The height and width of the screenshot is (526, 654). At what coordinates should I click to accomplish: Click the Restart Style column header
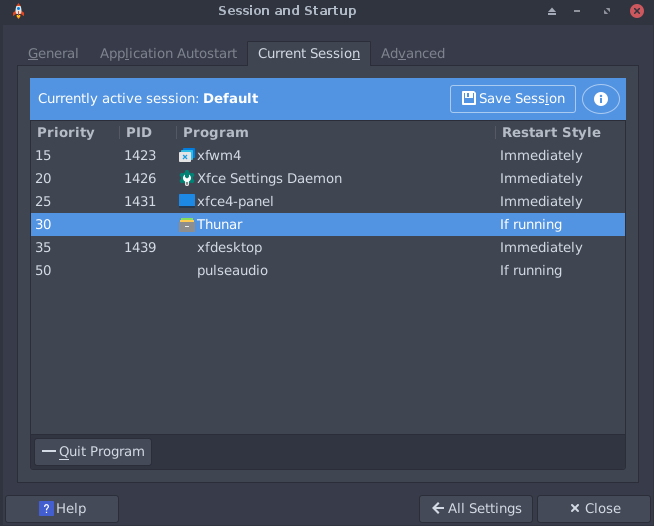coord(551,132)
